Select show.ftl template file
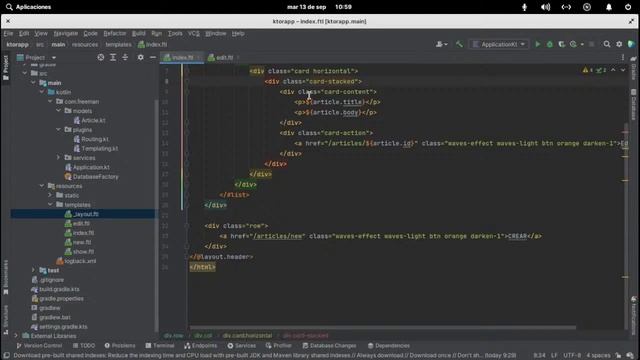 click(80, 251)
